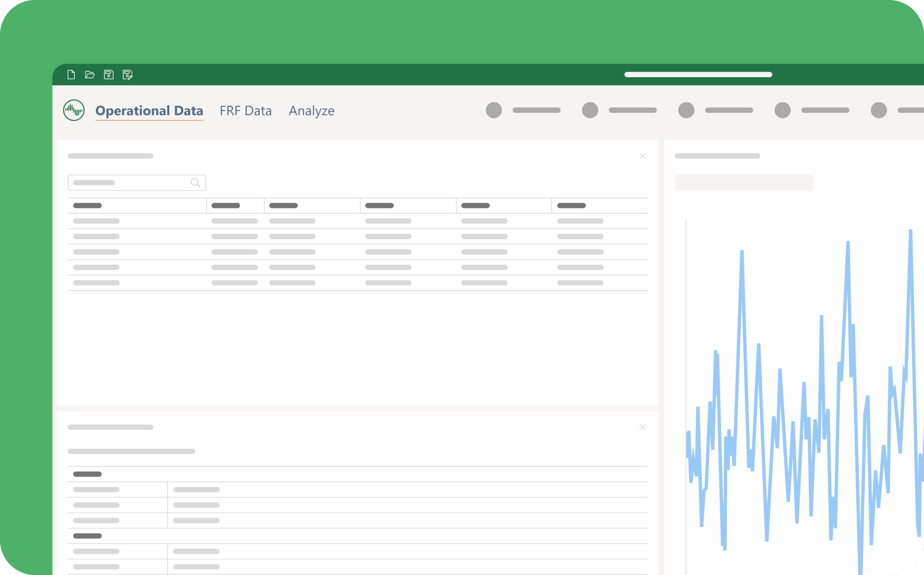Click the Save As icon with pencil
Viewport: 924px width, 575px height.
point(128,75)
